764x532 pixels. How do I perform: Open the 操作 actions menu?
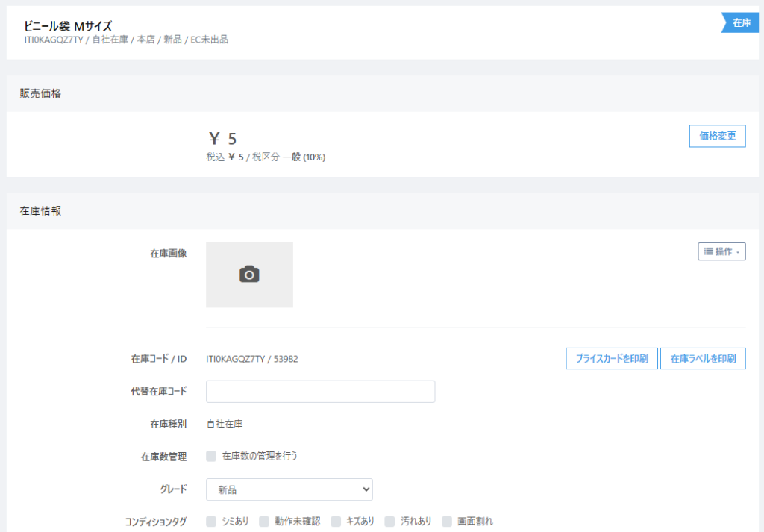coord(721,252)
